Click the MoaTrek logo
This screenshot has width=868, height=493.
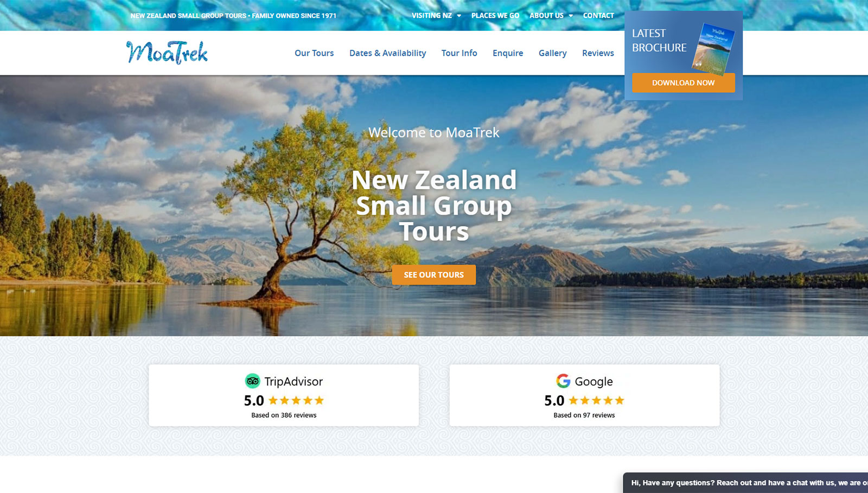[167, 53]
